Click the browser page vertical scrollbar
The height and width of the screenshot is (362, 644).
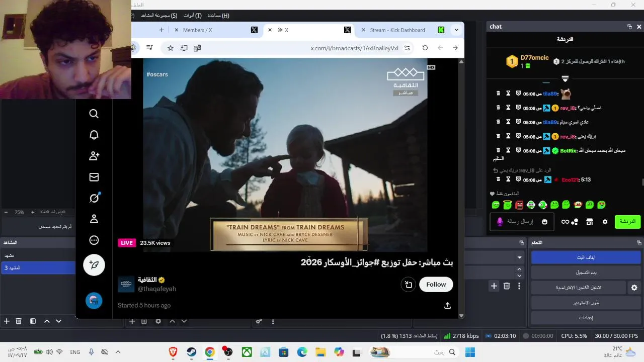coord(461,189)
